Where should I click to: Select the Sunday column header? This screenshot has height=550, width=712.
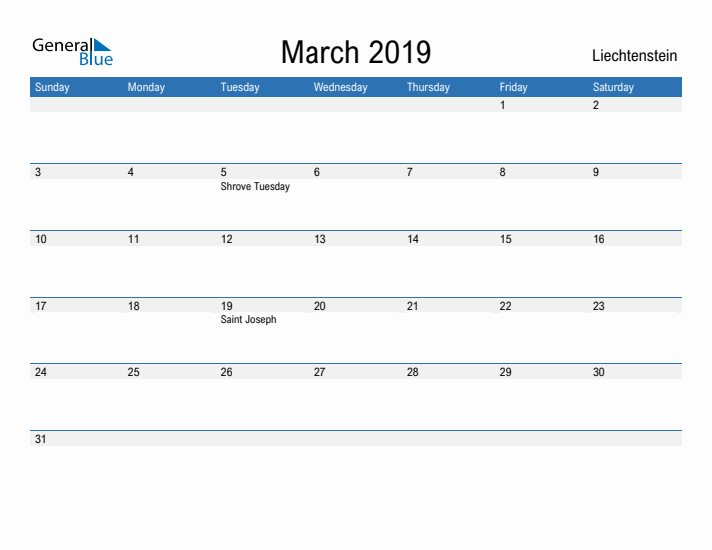tap(52, 87)
